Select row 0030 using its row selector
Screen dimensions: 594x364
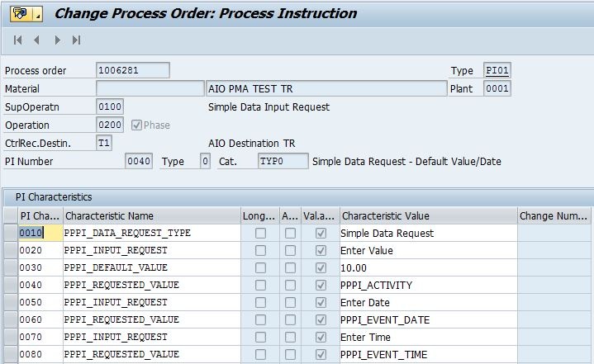tap(11, 268)
